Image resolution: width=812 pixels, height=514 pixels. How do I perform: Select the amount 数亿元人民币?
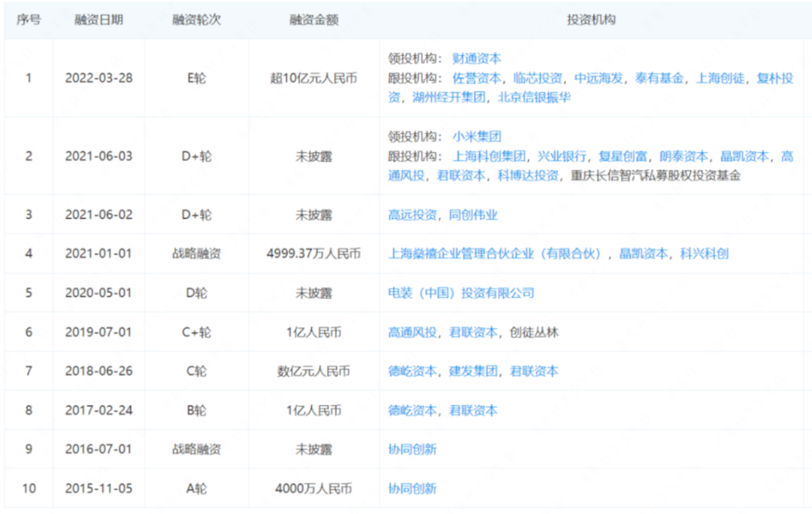tap(314, 372)
